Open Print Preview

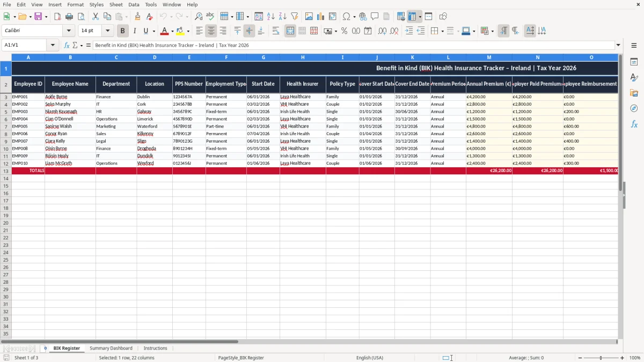point(81,17)
